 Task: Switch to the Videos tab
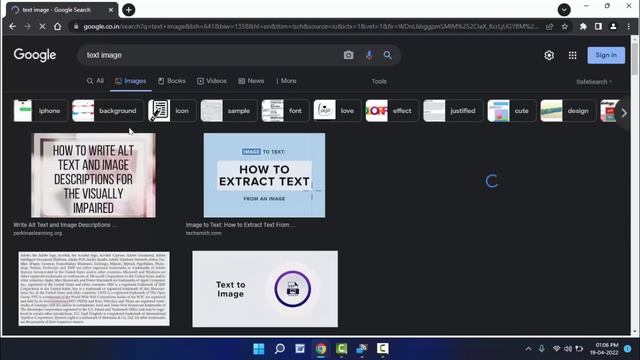211,81
